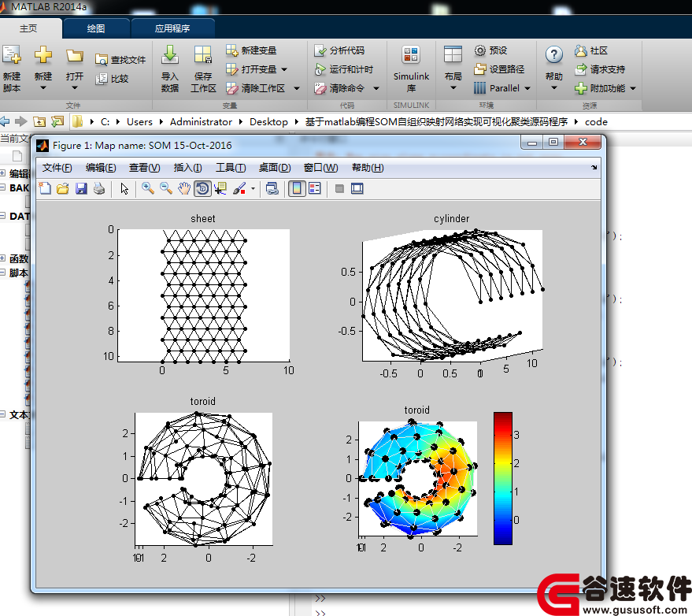The width and height of the screenshot is (692, 616).
Task: Print the figure using printer icon
Action: [x=99, y=189]
